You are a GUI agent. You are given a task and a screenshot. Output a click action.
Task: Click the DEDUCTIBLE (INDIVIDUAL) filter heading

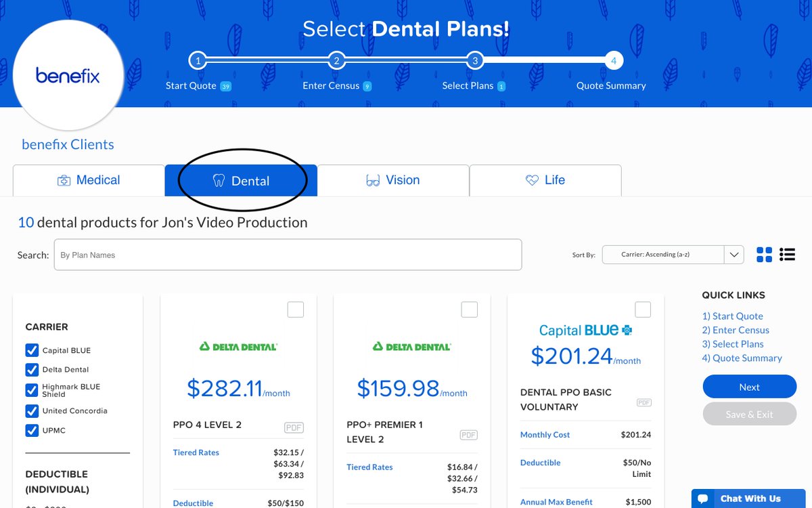click(x=57, y=482)
